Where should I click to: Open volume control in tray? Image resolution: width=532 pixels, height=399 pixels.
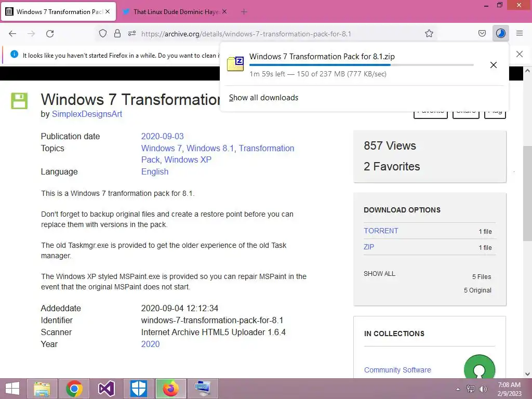tap(483, 389)
